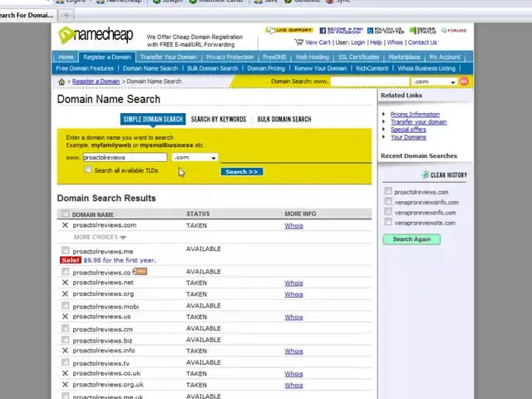Screen dimensions: 532x399
Task: Go to My Account menu item
Action: (445, 57)
